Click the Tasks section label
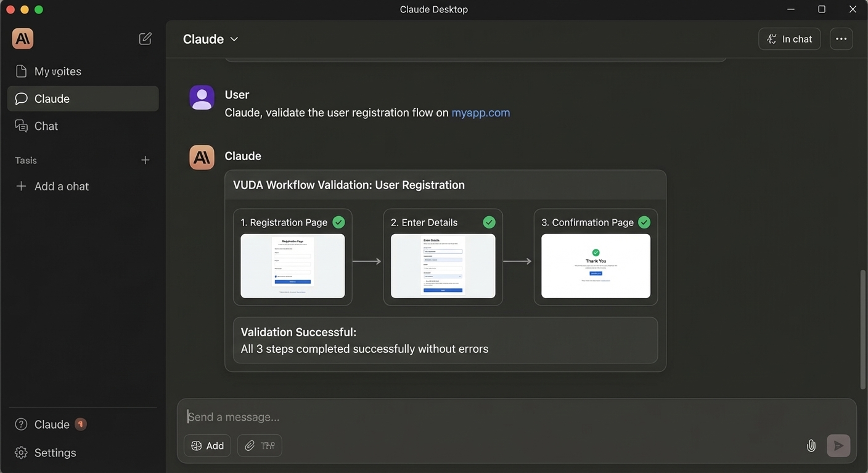 pos(26,160)
